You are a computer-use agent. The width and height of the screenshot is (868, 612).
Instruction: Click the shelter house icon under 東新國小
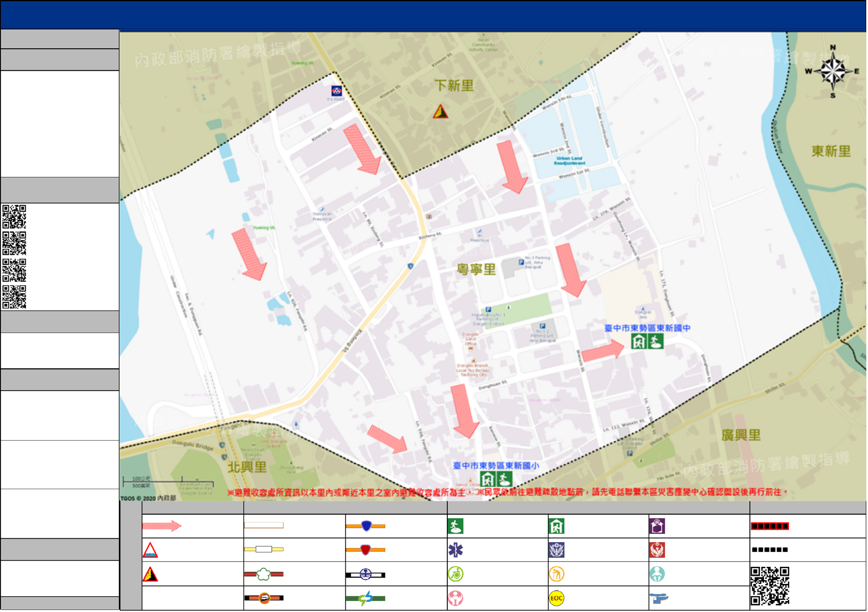click(x=489, y=480)
